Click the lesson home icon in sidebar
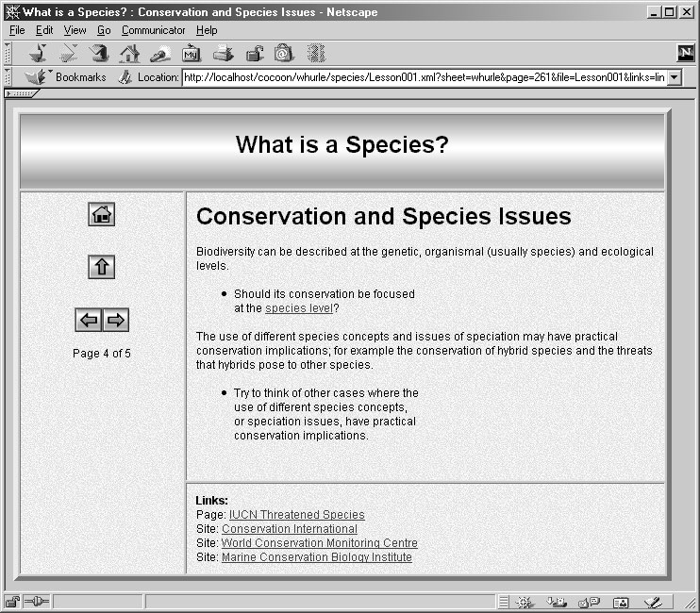 click(102, 214)
